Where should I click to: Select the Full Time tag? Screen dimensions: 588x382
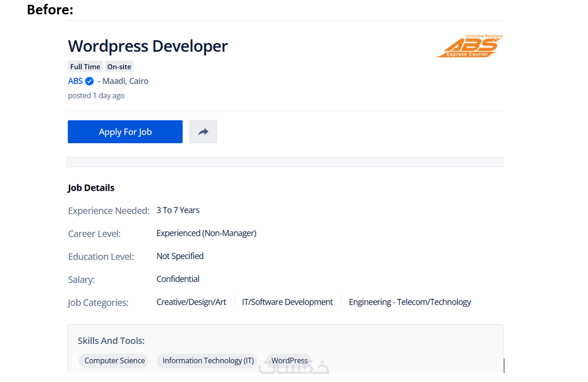point(85,66)
